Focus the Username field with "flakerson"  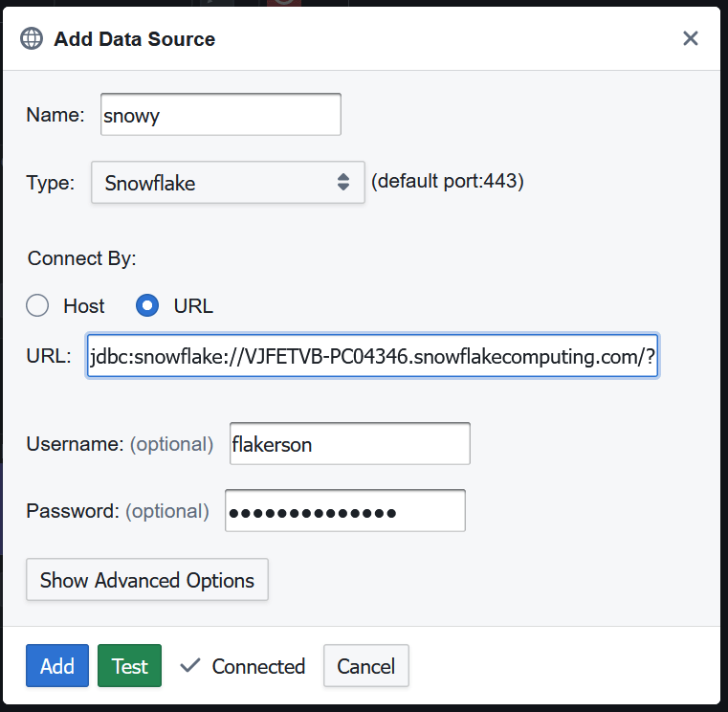pyautogui.click(x=349, y=444)
